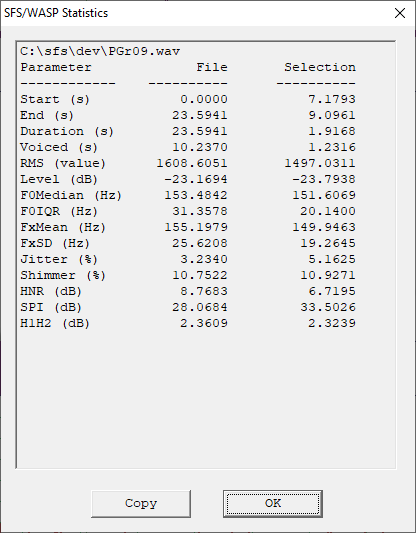Screen dimensions: 416x533
Task: Click the Level selection value -23.7938
Action: click(x=324, y=179)
